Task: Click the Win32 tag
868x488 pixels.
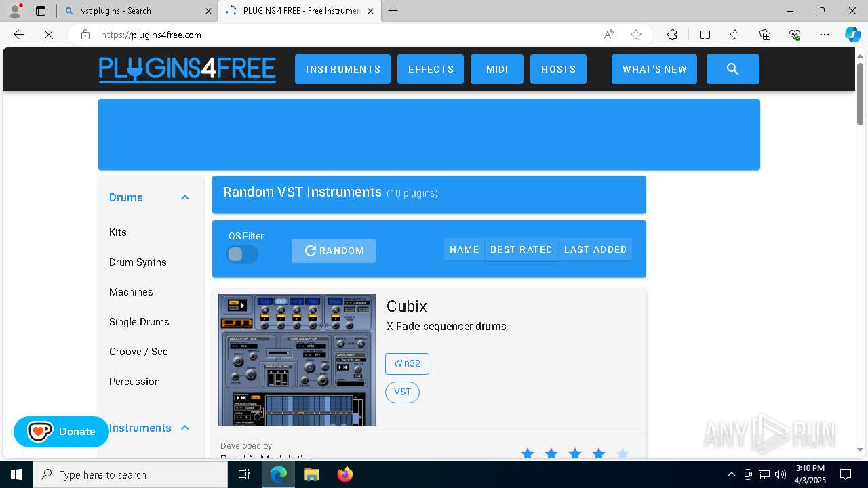Action: (407, 363)
